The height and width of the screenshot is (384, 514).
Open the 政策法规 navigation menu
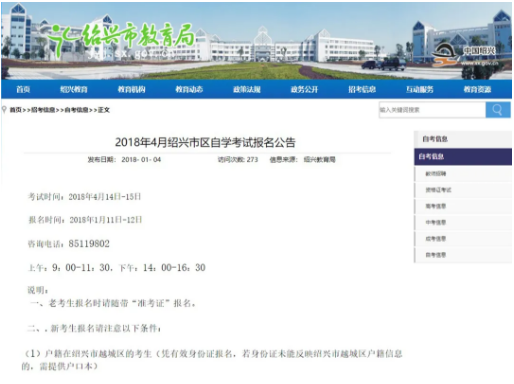click(247, 89)
